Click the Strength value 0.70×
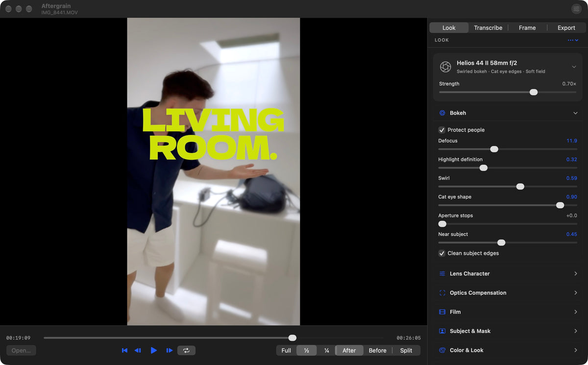588x365 pixels. [569, 84]
